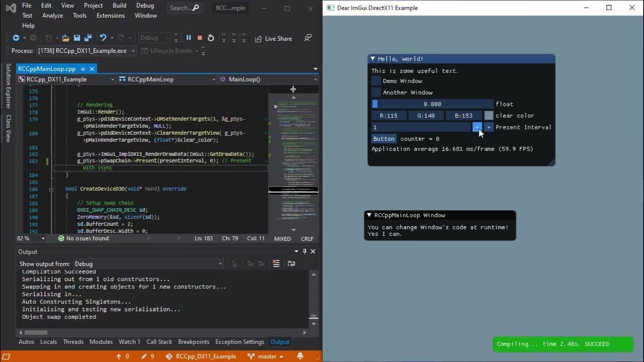The height and width of the screenshot is (362, 644).
Task: Click Clear All icon in Output panel
Action: pos(276,263)
